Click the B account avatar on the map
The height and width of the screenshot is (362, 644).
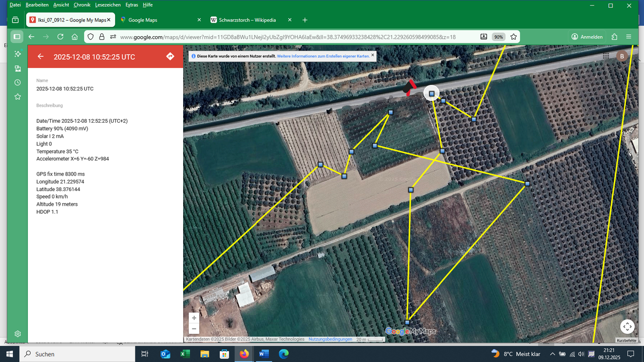pyautogui.click(x=622, y=56)
